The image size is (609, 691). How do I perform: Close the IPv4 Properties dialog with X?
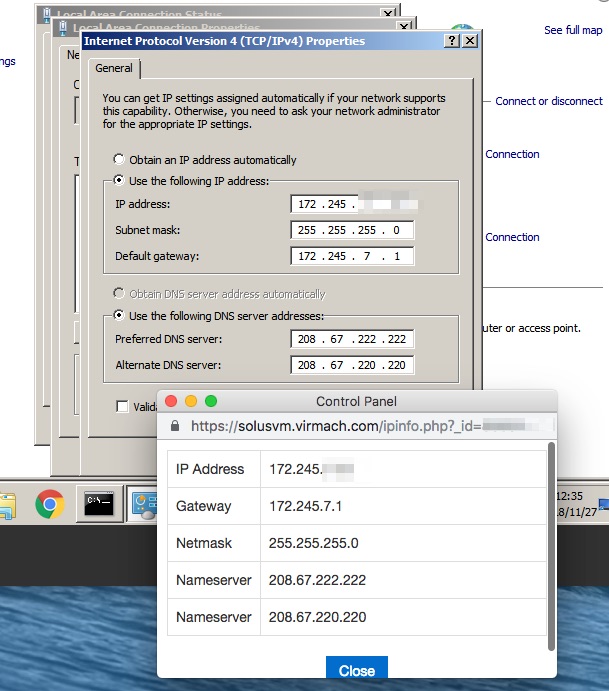470,41
